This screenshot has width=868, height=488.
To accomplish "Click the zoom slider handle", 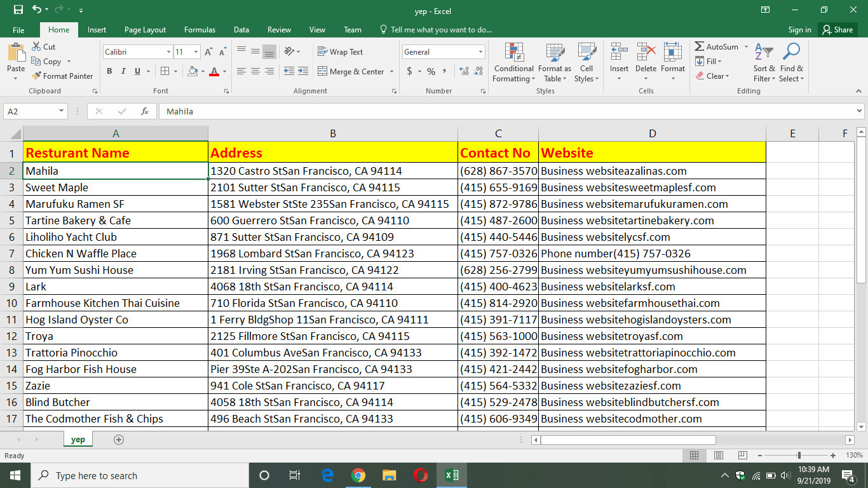I will [799, 456].
